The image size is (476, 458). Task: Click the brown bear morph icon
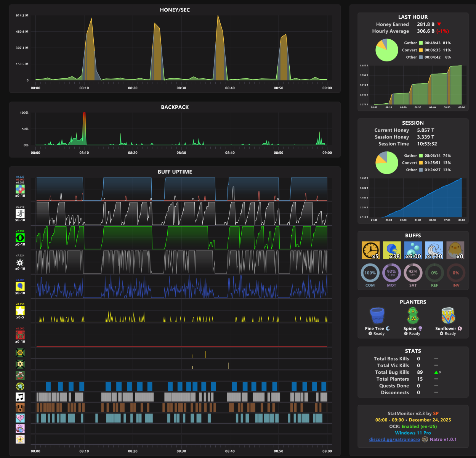[x=20, y=408]
